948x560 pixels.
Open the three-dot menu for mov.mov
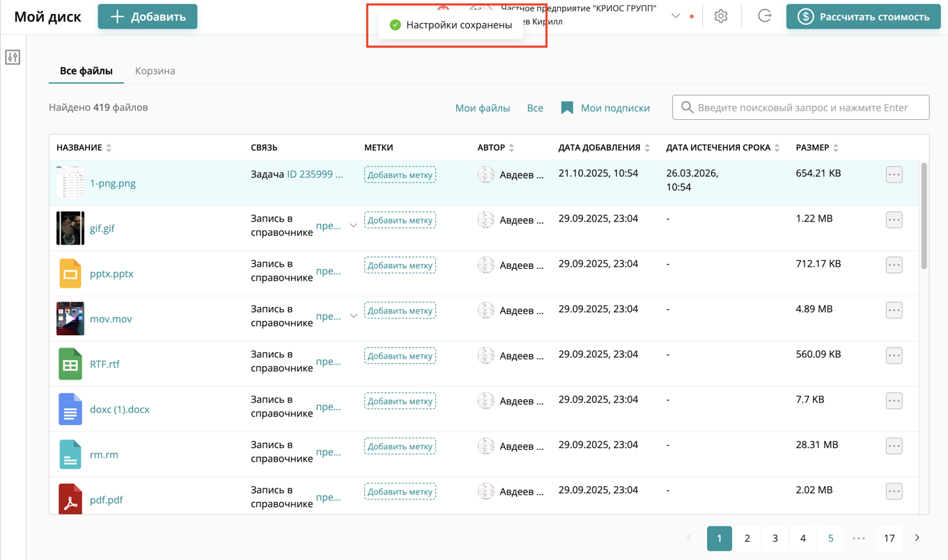pos(894,311)
